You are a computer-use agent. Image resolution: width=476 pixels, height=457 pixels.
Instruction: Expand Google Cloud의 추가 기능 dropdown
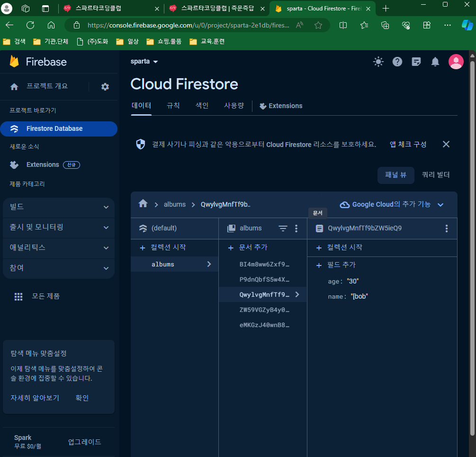click(x=392, y=204)
